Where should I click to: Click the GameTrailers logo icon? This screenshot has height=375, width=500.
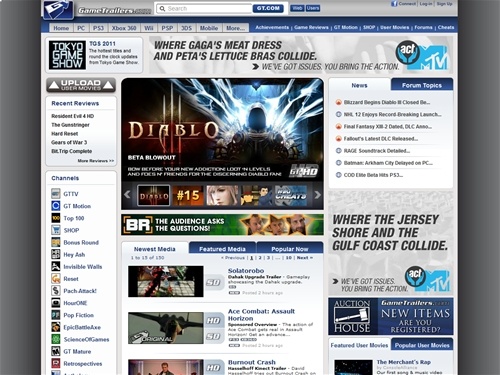[58, 9]
